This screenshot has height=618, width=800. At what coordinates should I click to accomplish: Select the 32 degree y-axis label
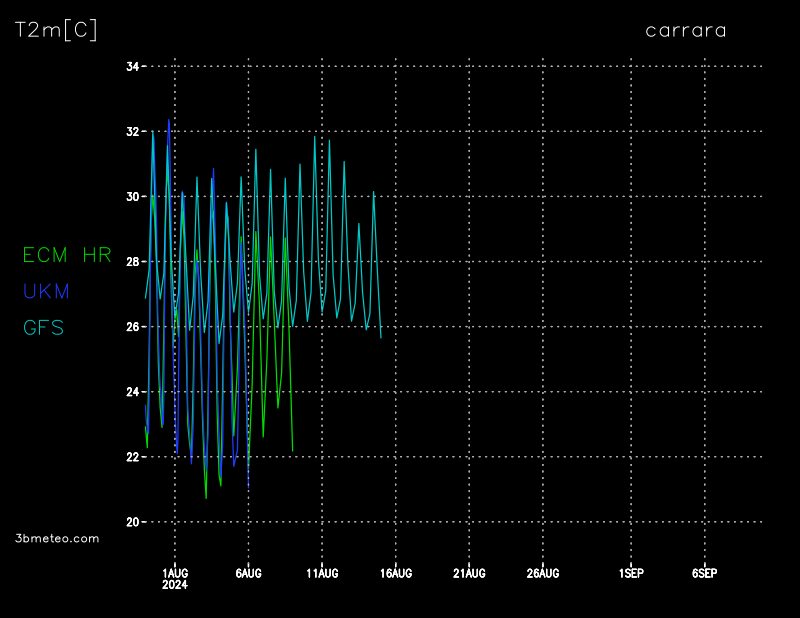click(132, 132)
